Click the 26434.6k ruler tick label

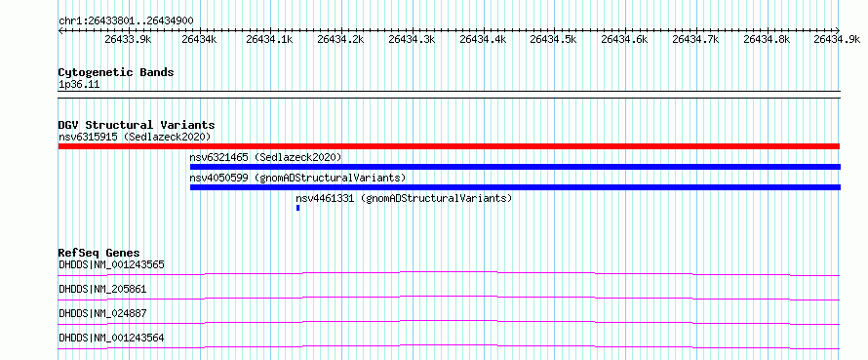click(625, 39)
